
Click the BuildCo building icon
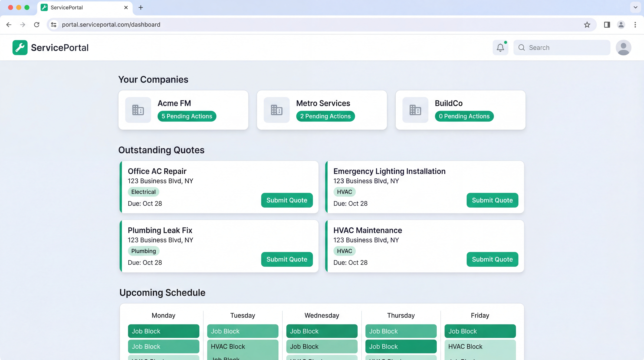click(x=415, y=110)
